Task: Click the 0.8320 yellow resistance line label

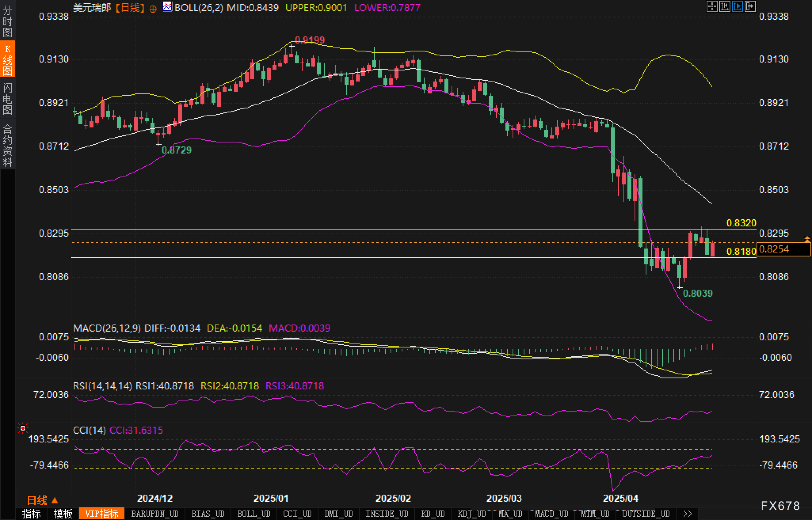Action: click(x=741, y=223)
